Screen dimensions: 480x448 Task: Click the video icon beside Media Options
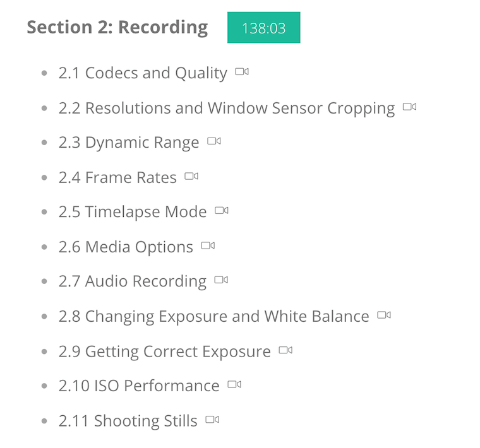click(x=208, y=245)
